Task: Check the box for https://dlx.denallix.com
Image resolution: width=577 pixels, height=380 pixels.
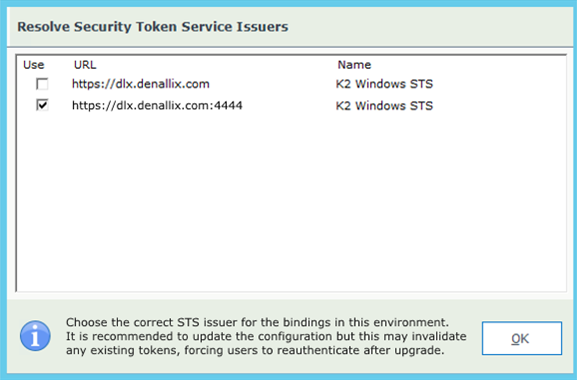Action: pyautogui.click(x=42, y=84)
